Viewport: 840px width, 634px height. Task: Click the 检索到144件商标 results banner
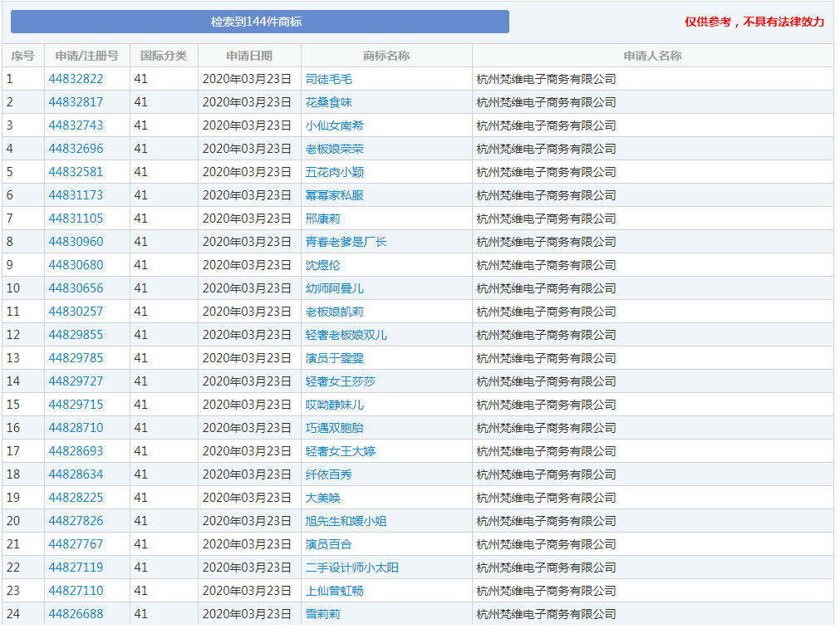point(260,22)
